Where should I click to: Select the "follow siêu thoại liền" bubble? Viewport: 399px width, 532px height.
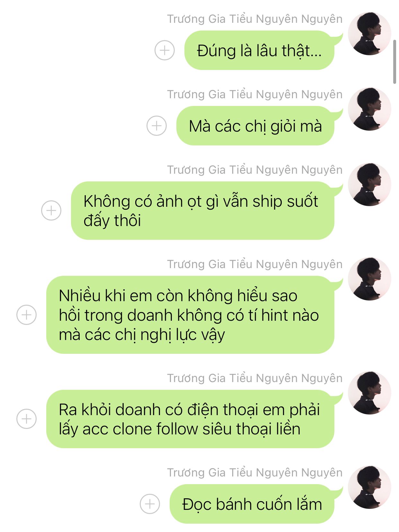click(x=191, y=419)
